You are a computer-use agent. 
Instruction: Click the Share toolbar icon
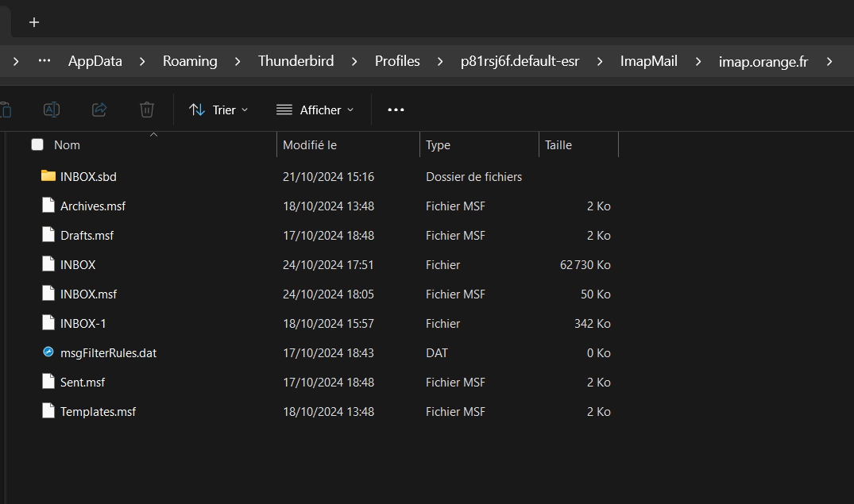[99, 110]
